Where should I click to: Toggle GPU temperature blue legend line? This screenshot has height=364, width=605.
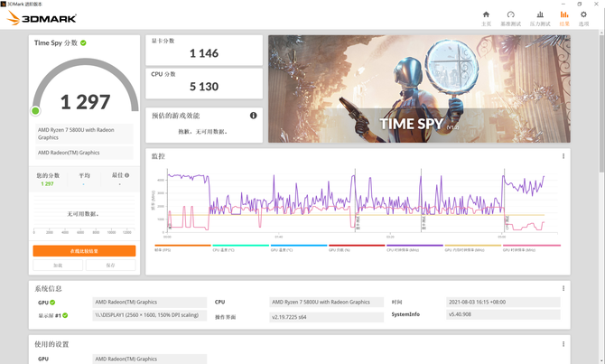pyautogui.click(x=299, y=247)
